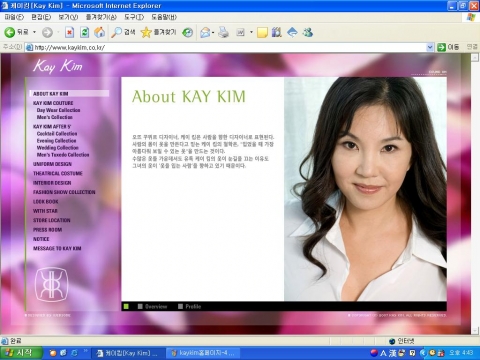
Task: Go to Home page icon
Action: click(99, 32)
